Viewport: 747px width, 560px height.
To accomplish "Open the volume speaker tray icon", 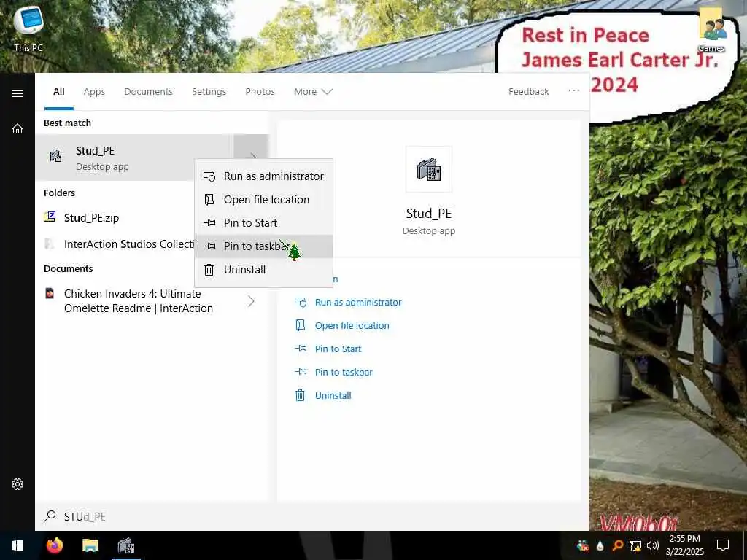I will pos(653,545).
